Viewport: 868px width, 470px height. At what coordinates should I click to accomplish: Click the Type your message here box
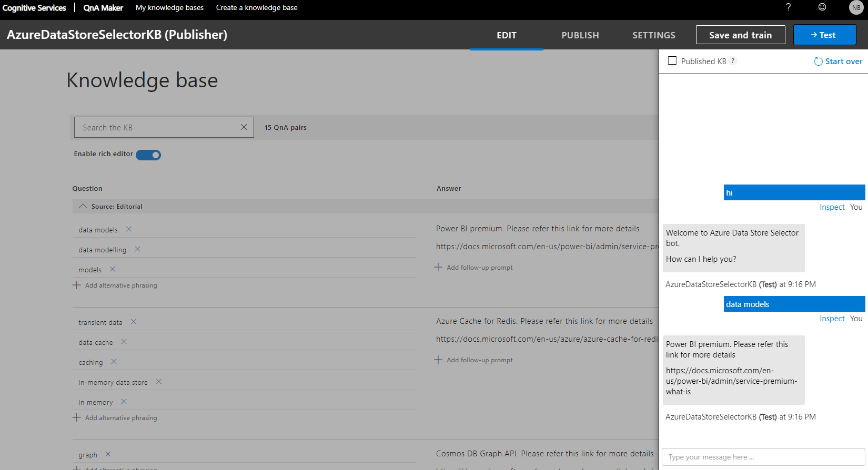[763, 457]
